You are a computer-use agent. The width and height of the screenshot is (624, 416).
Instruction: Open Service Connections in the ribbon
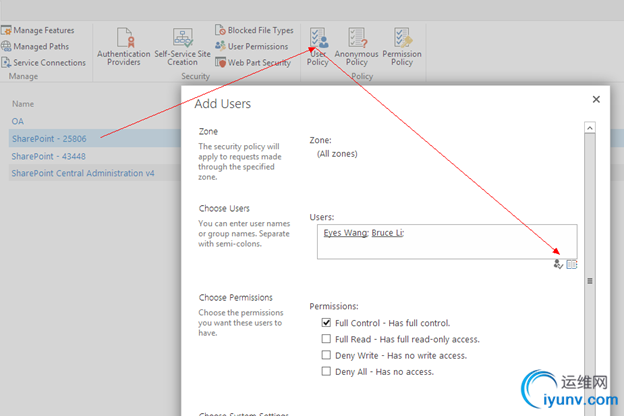tap(43, 62)
